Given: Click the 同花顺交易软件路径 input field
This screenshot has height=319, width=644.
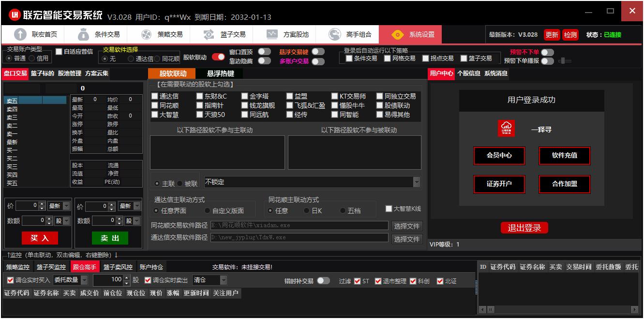Looking at the screenshot, I should click(x=299, y=226).
